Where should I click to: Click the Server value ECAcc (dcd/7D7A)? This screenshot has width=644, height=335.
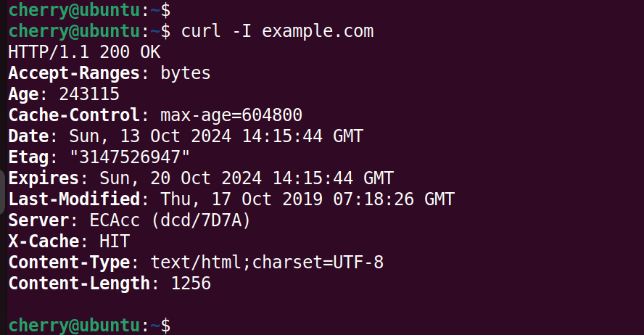(144, 220)
